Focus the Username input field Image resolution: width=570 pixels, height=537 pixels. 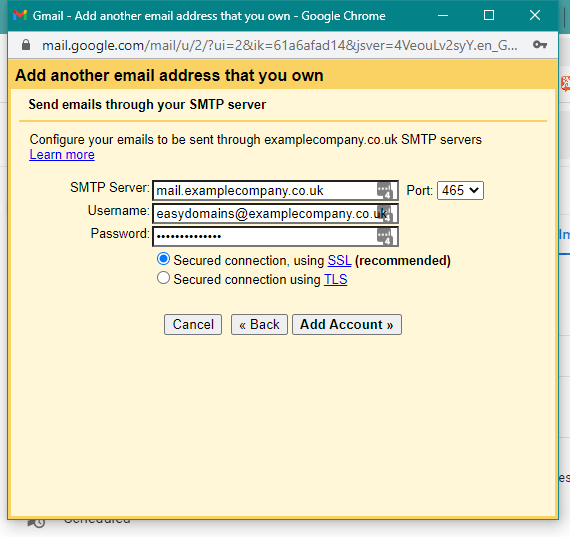tap(275, 214)
